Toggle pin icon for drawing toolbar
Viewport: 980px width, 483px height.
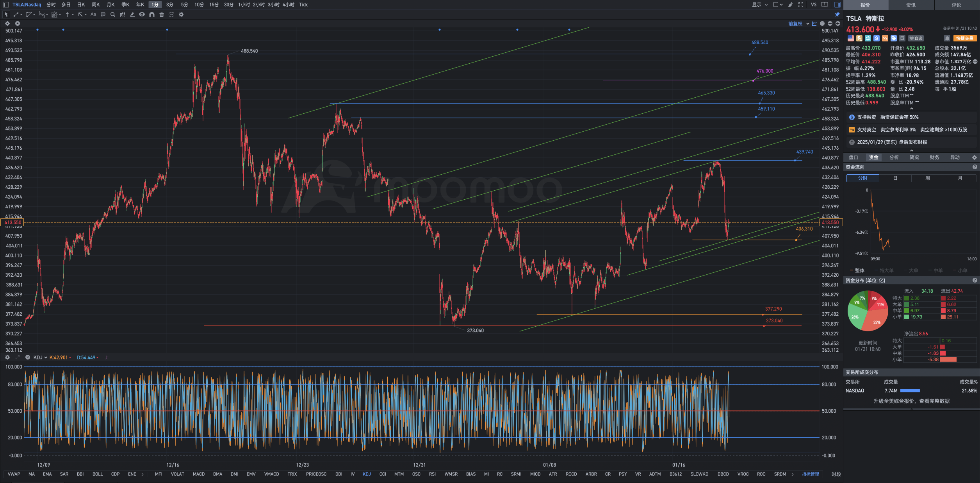pos(837,14)
